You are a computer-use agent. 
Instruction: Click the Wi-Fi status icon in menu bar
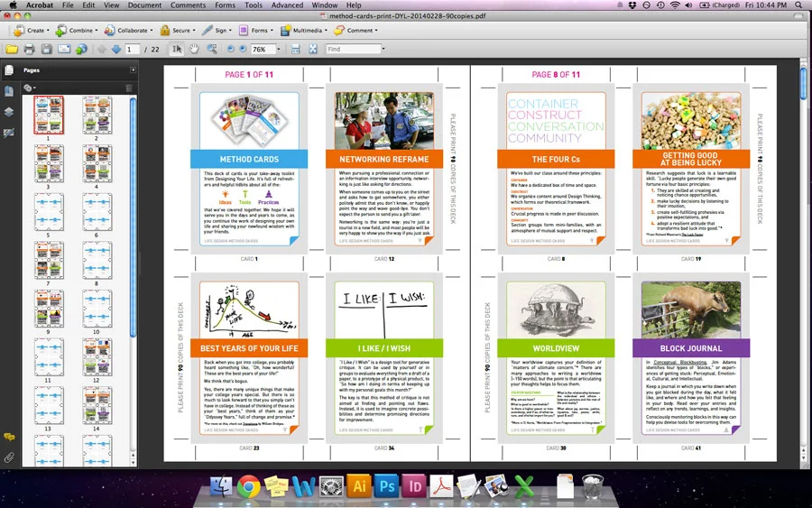tap(675, 5)
